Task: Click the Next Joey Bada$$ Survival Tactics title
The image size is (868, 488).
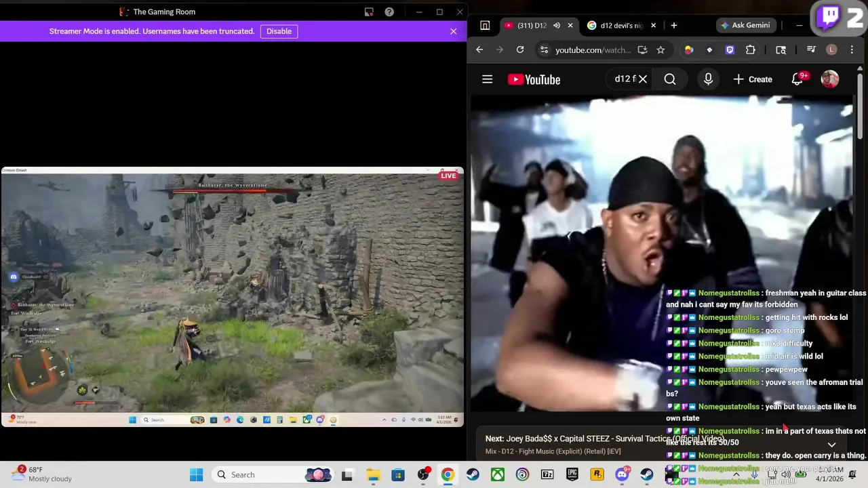Action: coord(604,439)
